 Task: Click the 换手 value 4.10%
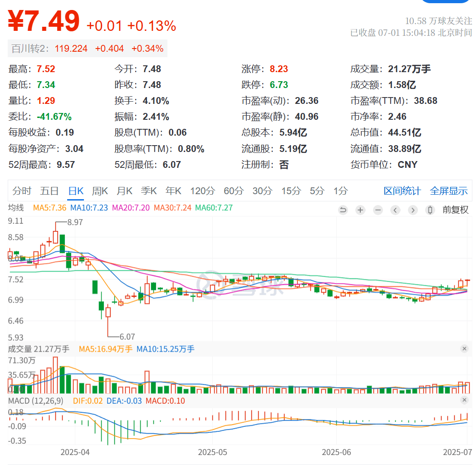pos(156,100)
